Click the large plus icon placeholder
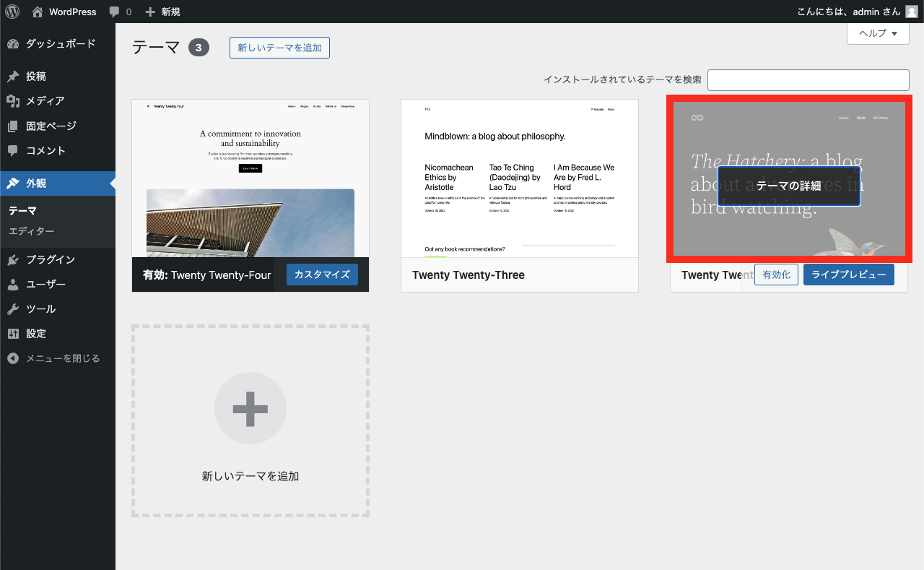 (250, 409)
